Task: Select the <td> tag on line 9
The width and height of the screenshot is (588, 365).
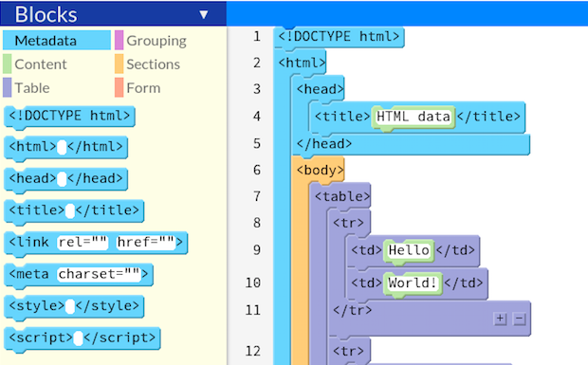Action: pos(366,250)
